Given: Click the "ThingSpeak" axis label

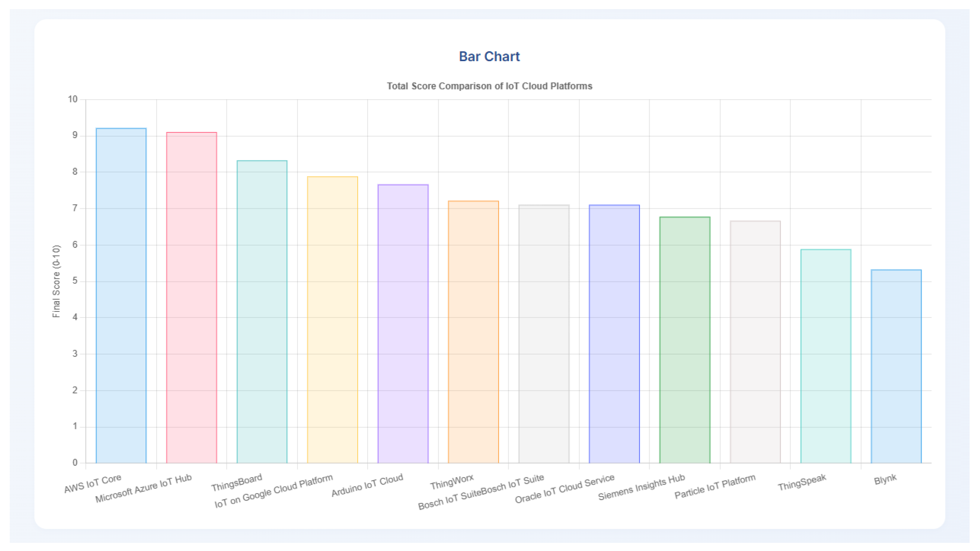Looking at the screenshot, I should pyautogui.click(x=802, y=482).
